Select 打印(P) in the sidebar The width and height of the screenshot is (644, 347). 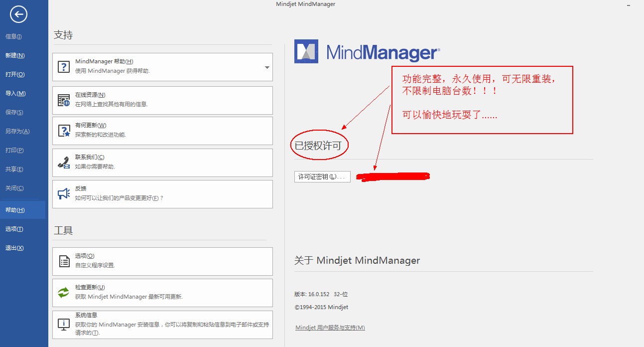[14, 150]
